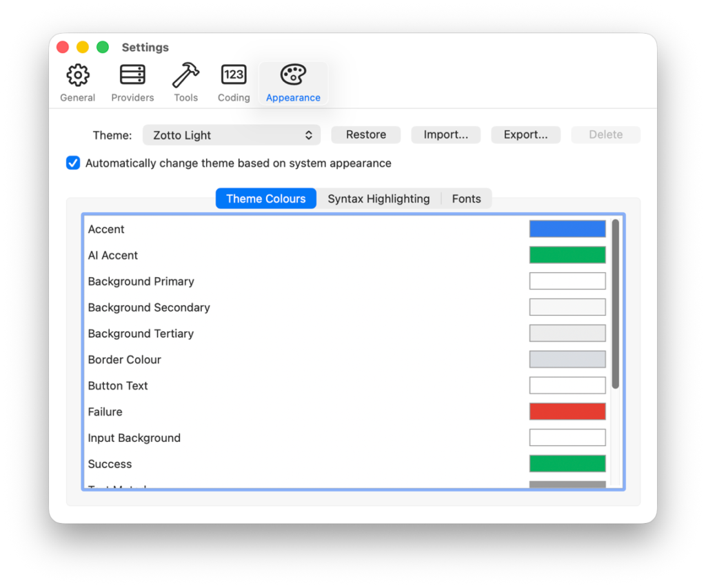Viewport: 706px width, 588px height.
Task: Open the Success colour swatch
Action: (567, 464)
